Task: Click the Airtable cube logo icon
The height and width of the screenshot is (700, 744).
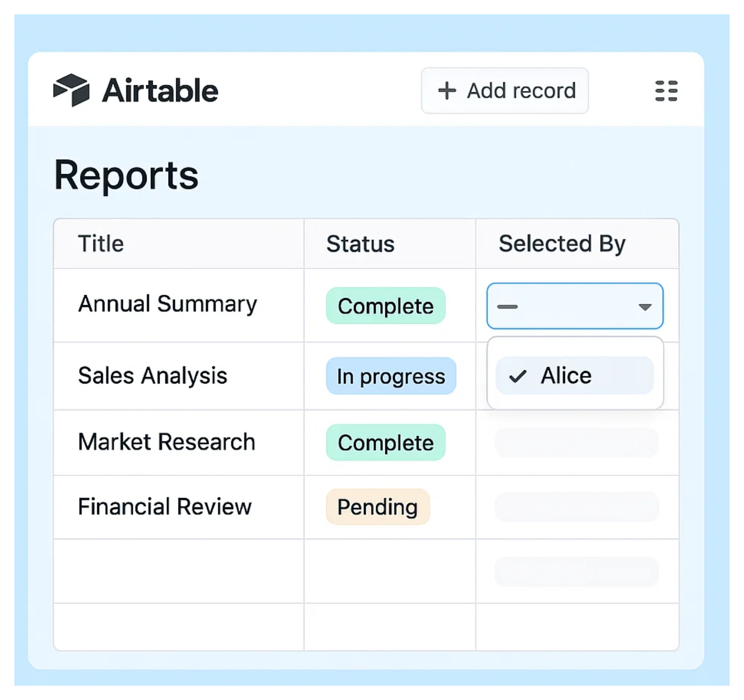Action: [x=71, y=90]
